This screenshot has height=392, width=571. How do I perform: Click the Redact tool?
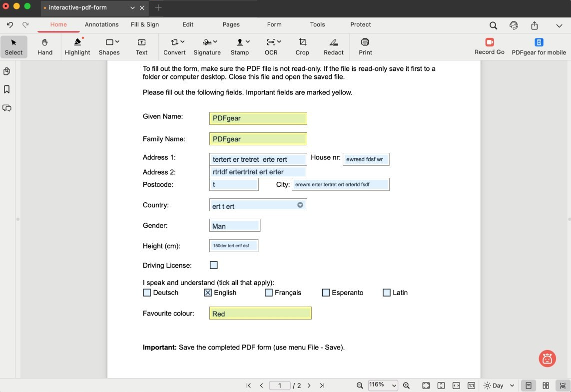(x=333, y=47)
